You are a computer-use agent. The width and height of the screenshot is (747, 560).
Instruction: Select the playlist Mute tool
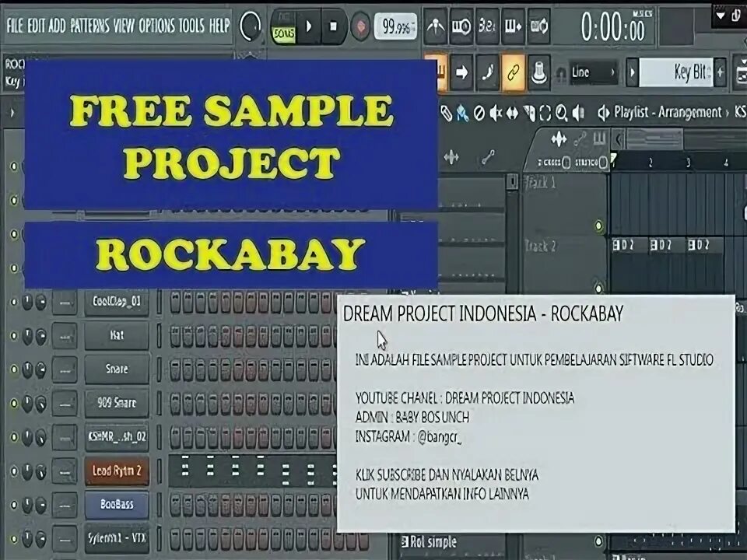(496, 113)
